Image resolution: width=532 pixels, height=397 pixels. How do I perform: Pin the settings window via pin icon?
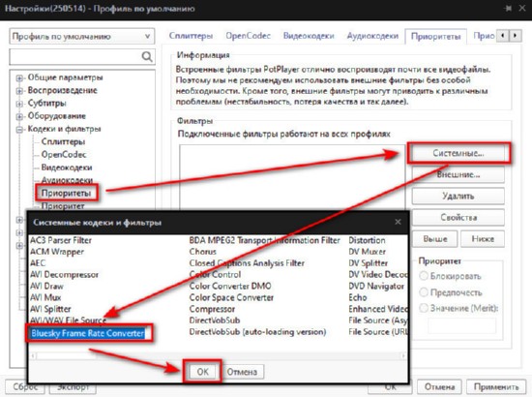coord(508,8)
